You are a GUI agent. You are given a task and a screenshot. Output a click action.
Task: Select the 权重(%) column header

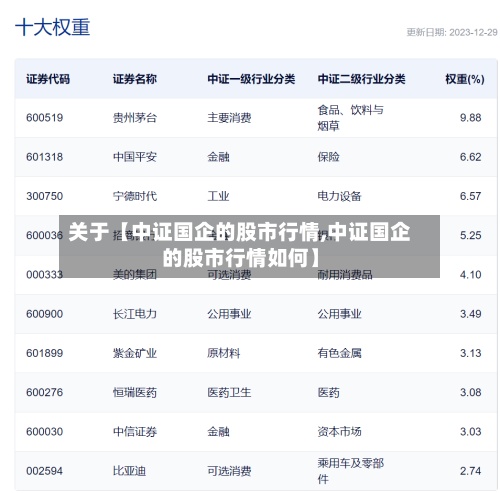(x=465, y=79)
